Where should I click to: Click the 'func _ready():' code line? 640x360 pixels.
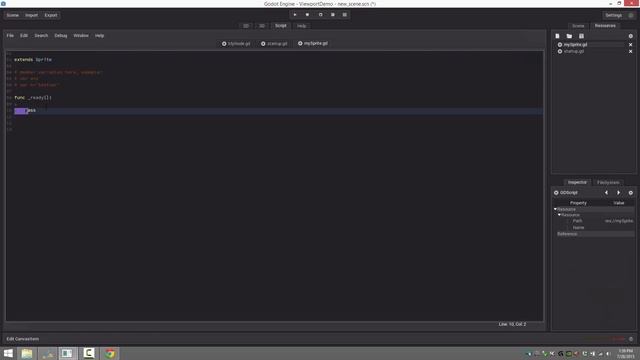pos(33,98)
